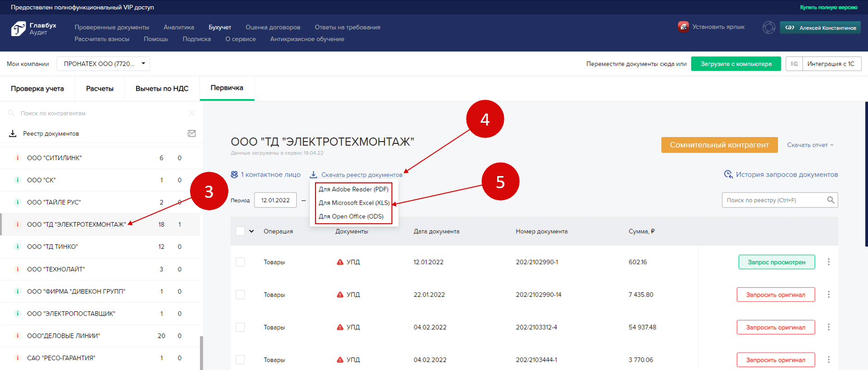Screen dimensions: 868x370
Task: Click the search magnifier in counterparty search
Action: tap(11, 113)
